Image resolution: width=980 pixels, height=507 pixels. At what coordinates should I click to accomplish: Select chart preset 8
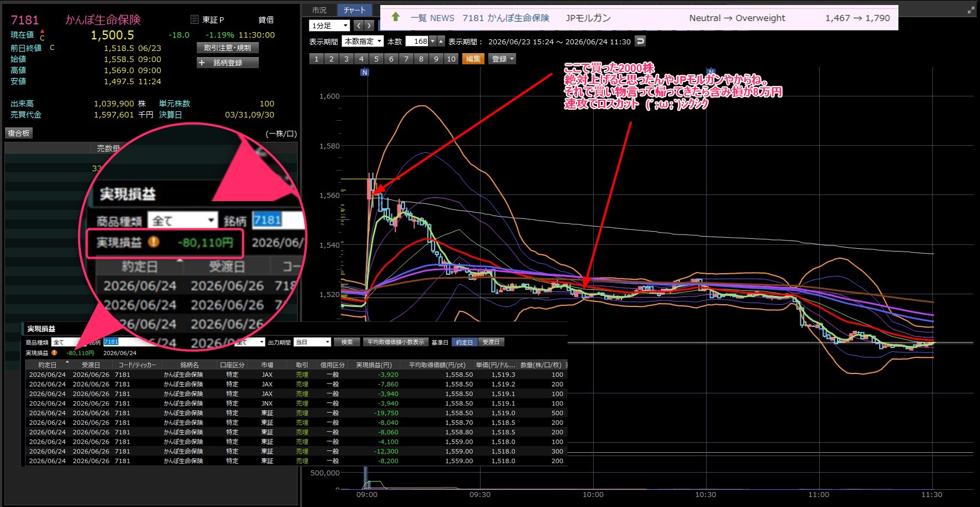(x=421, y=59)
